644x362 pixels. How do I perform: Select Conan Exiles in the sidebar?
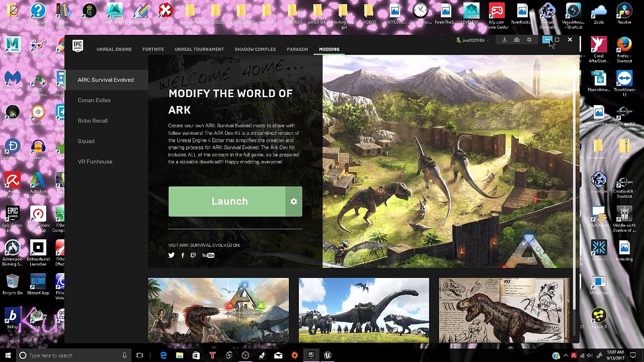(x=94, y=101)
